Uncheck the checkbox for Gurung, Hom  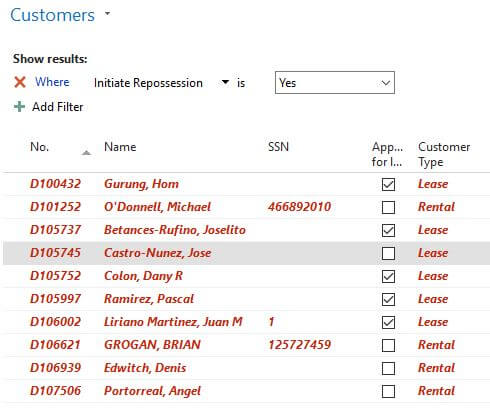pos(388,184)
